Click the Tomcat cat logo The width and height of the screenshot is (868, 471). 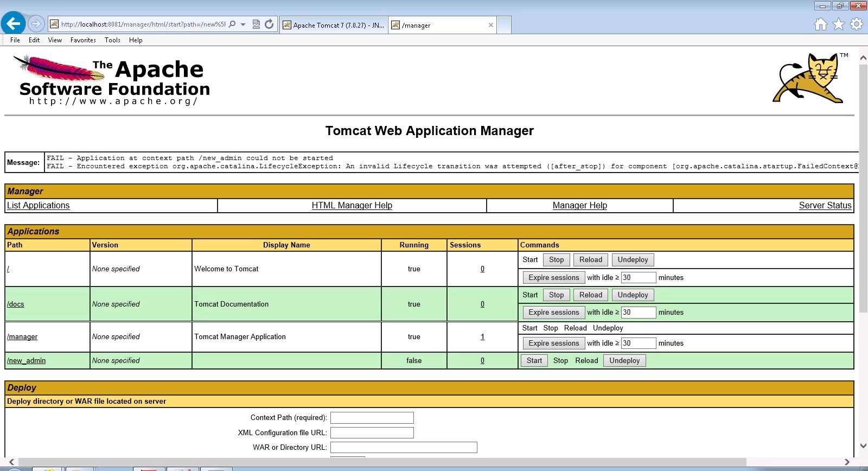point(810,78)
